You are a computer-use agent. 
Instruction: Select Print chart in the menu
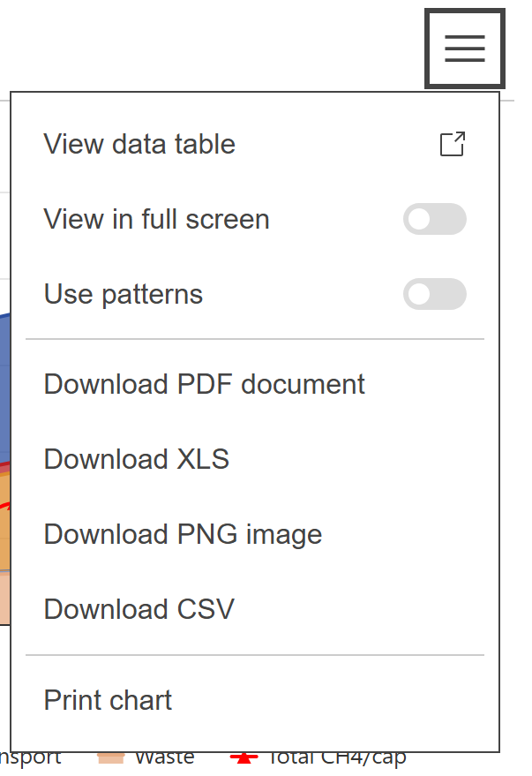(108, 701)
